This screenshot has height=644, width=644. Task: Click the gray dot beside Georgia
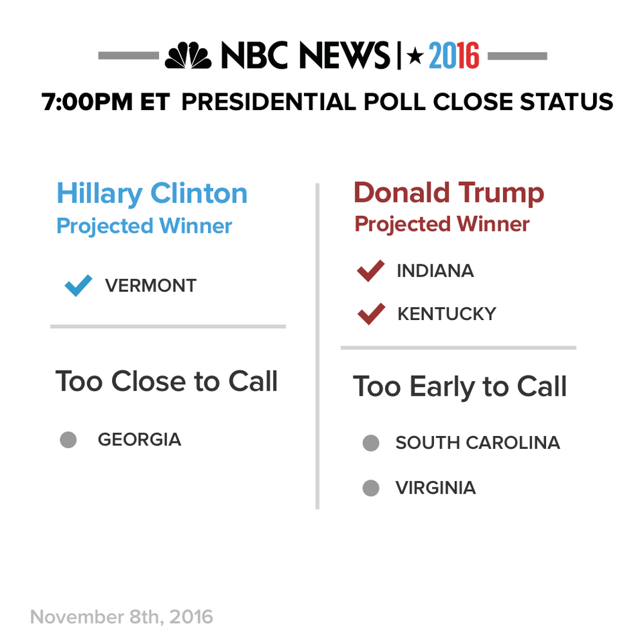pos(68,439)
